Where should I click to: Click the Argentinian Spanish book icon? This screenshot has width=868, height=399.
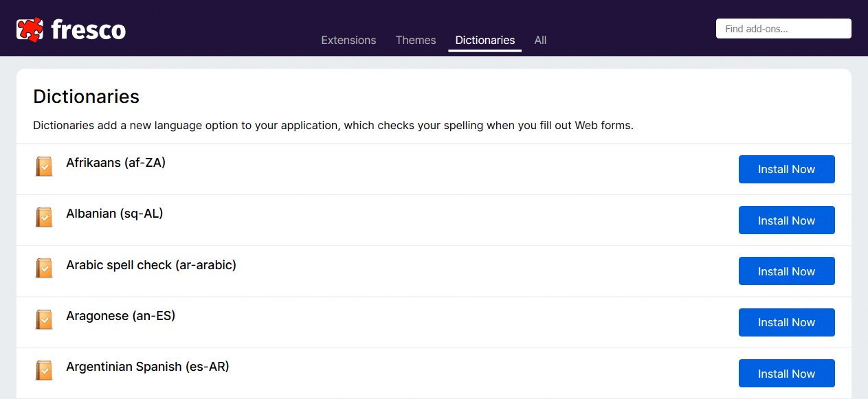[x=44, y=371]
